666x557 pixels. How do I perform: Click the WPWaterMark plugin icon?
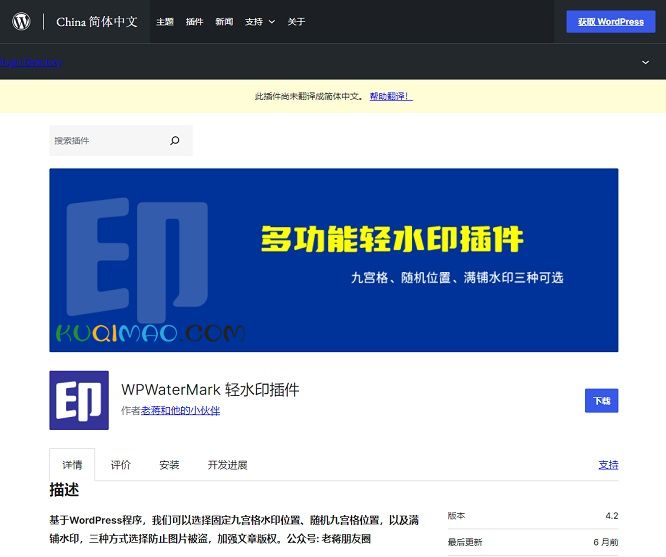(x=79, y=400)
